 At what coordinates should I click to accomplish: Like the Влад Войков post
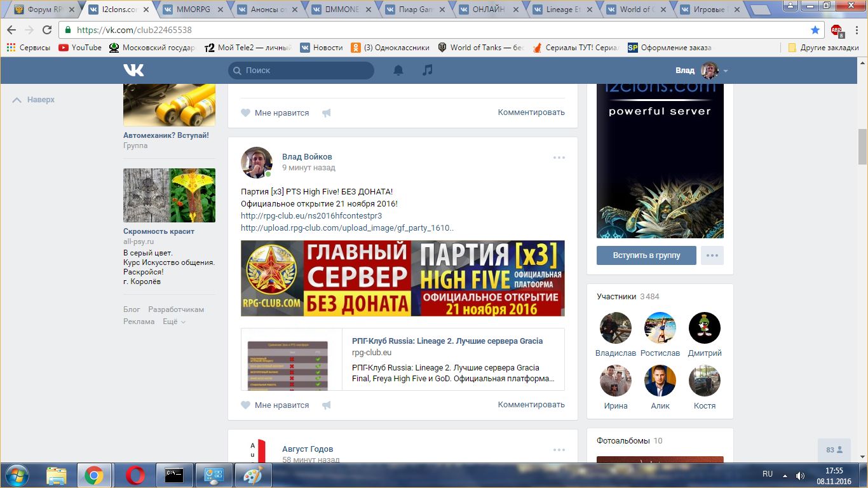[275, 405]
